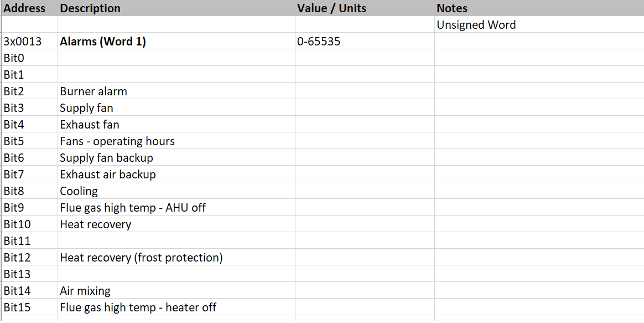This screenshot has height=323, width=644.
Task: Select the Description header cell
Action: point(90,8)
